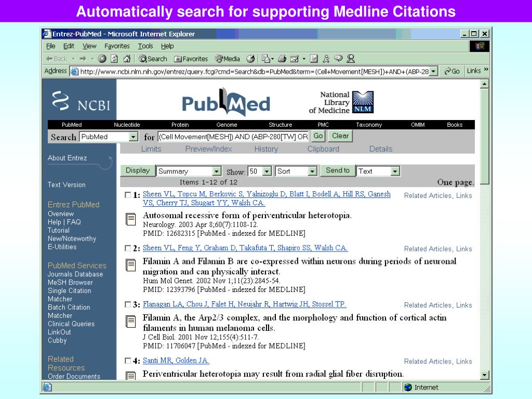
Task: Expand the address bar URL dropdown
Action: (434, 71)
